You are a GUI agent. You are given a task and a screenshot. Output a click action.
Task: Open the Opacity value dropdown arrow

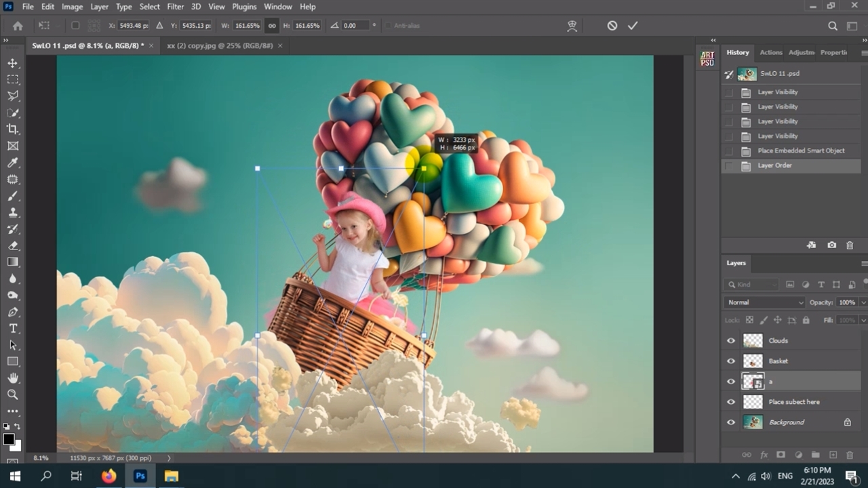pyautogui.click(x=863, y=302)
